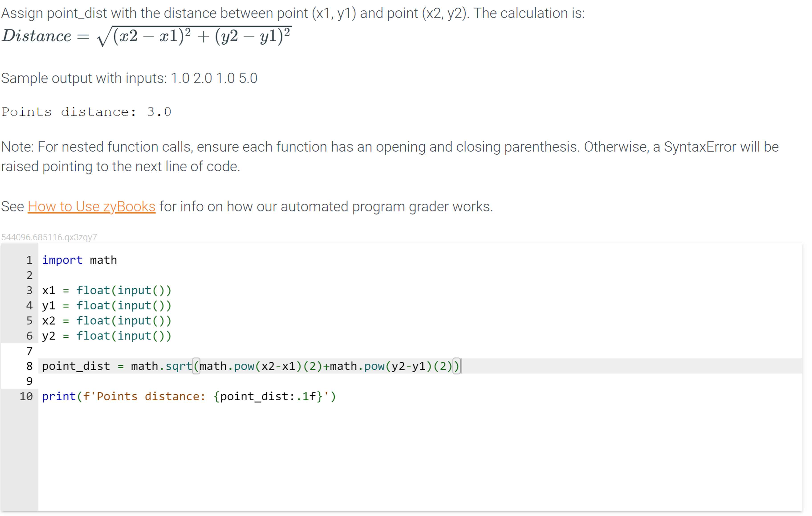Place cursor in the x1 assignment on line 3
This screenshot has width=812, height=516.
tap(106, 290)
